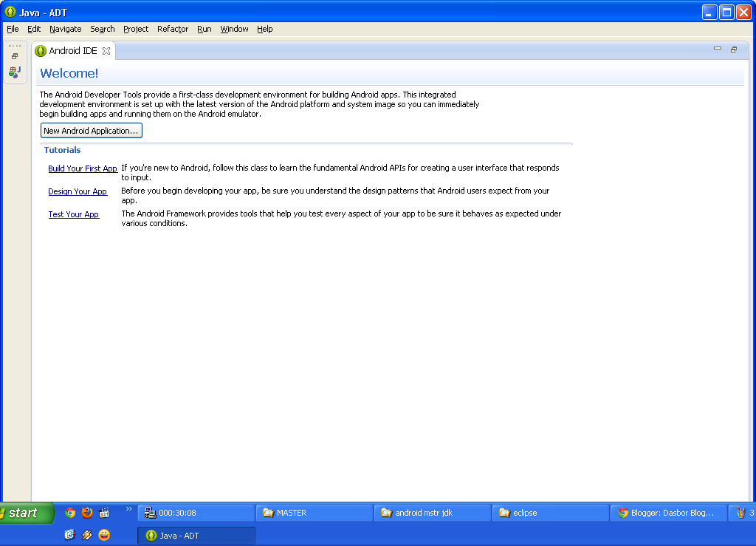Screen dimensions: 756x546
Task: Restore the Android IDE editor pane
Action: click(734, 50)
